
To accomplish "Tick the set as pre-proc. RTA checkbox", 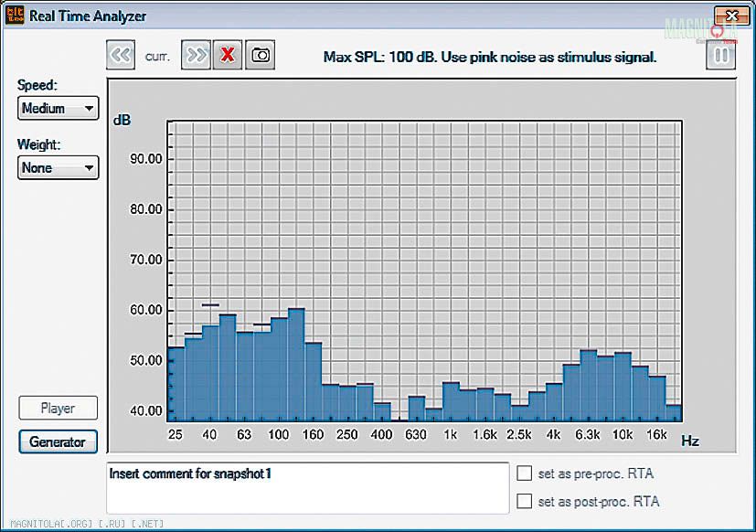I will [524, 473].
